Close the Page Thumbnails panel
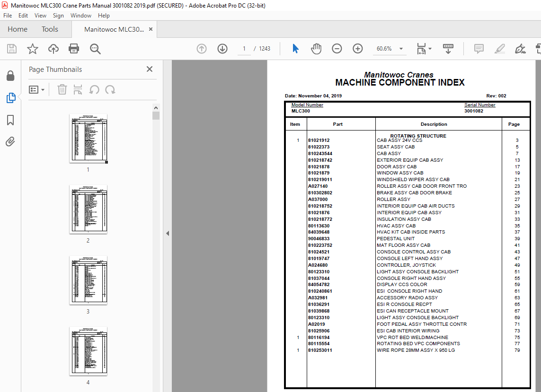 [150, 69]
